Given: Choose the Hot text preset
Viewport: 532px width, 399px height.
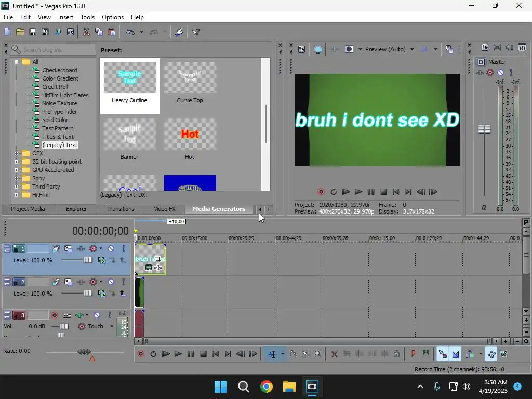Looking at the screenshot, I should coord(190,138).
